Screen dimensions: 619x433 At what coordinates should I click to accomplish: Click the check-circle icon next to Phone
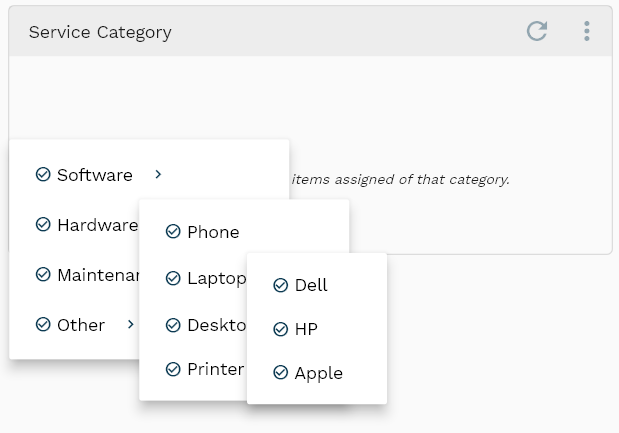pos(173,232)
